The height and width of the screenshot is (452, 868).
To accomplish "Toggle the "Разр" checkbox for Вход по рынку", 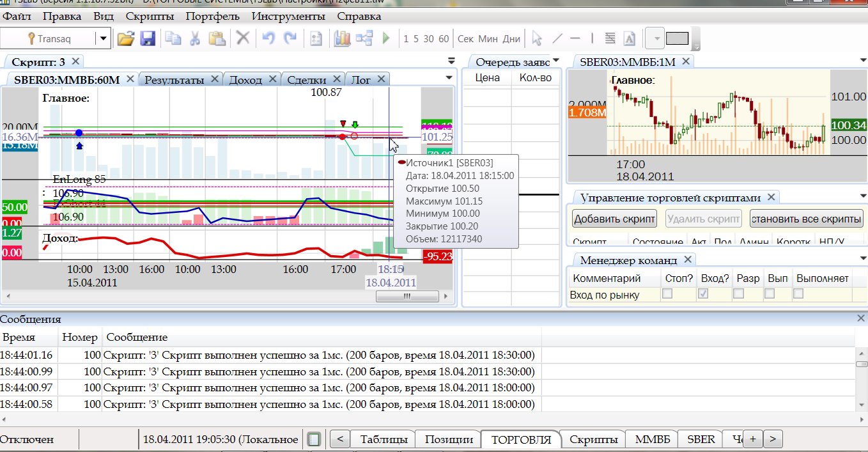I will tap(738, 294).
